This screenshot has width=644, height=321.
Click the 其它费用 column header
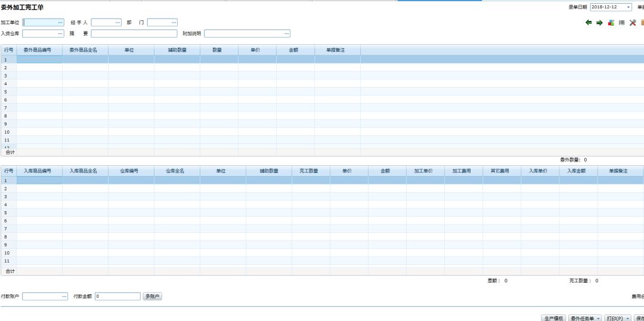[x=502, y=171]
